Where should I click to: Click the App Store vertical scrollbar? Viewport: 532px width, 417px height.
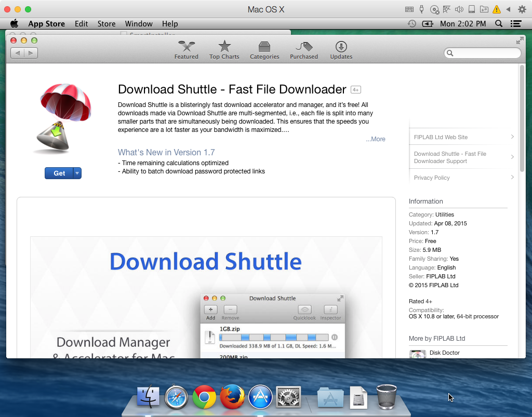coord(522,118)
